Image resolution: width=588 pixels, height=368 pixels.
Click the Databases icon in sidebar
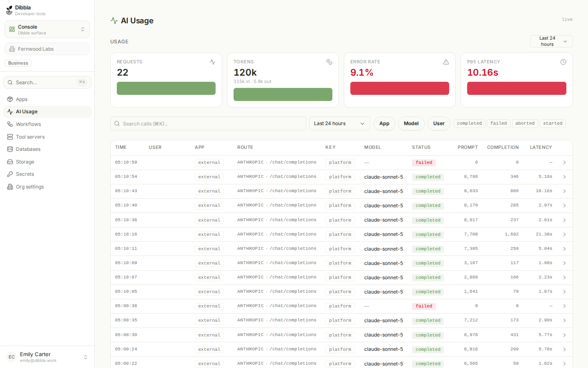click(10, 149)
